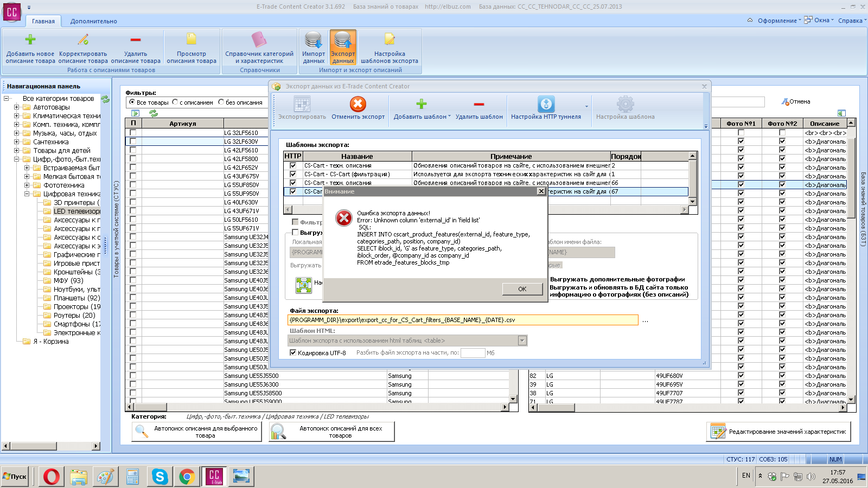Screen dimensions: 868x488
Task: Click the Корректировать описание товара pencil icon
Action: pos(83,40)
